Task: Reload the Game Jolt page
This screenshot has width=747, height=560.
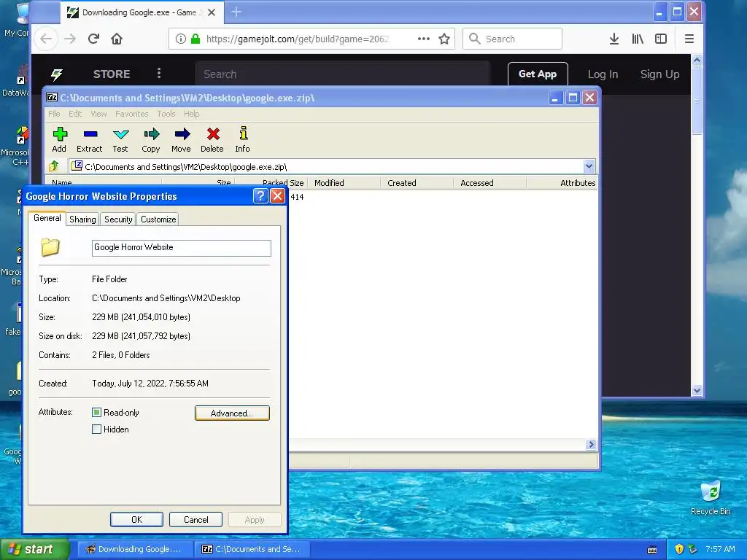Action: (93, 39)
